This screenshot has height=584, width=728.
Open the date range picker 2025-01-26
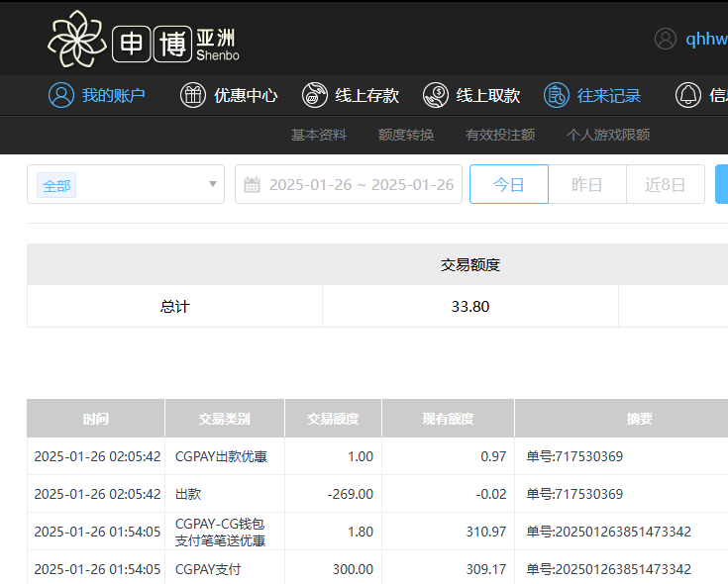tap(361, 185)
